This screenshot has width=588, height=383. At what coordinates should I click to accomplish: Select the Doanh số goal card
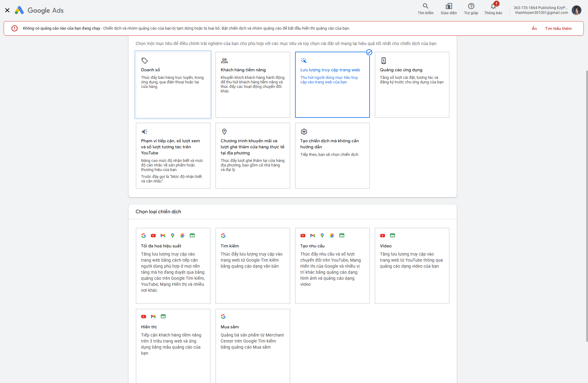[173, 85]
